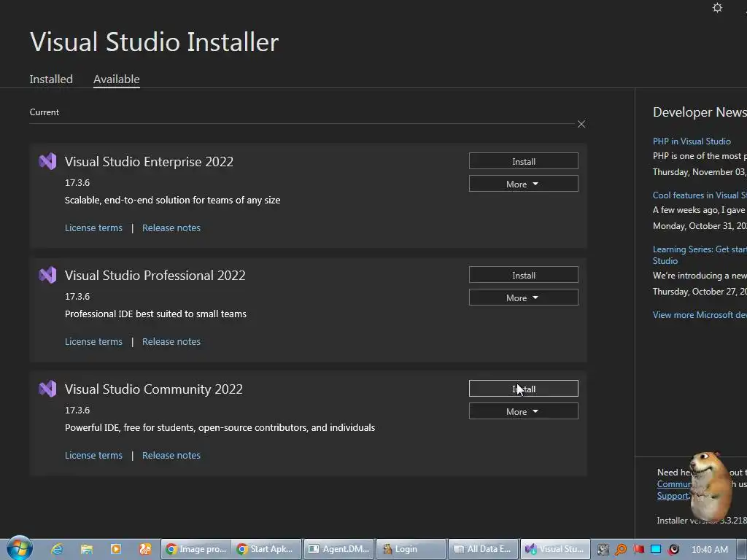Viewport: 747px width, 560px height.
Task: Open License terms for Professional 2022
Action: coord(93,341)
